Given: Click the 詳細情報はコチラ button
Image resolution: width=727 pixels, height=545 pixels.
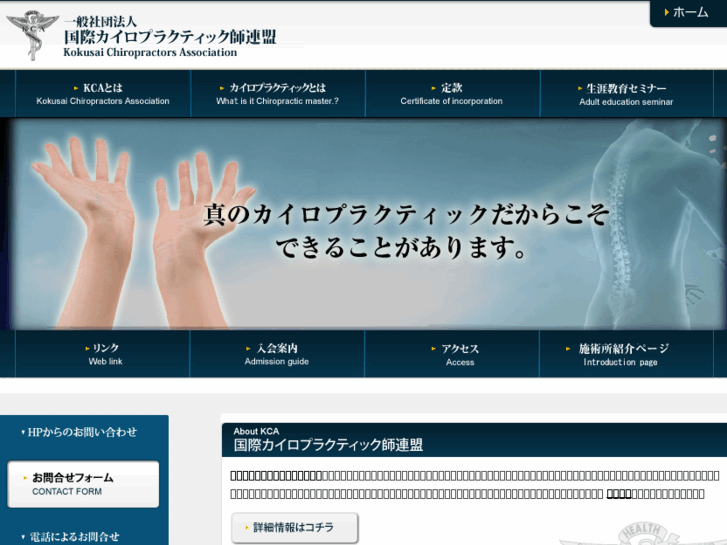Looking at the screenshot, I should pos(295,527).
